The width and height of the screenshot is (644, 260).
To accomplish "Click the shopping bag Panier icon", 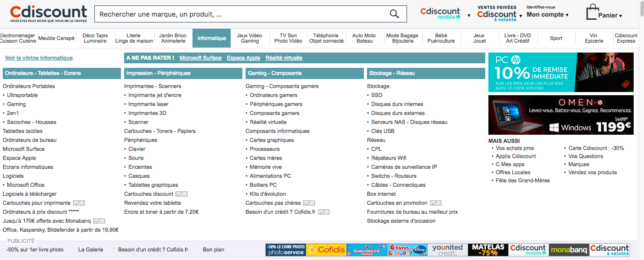I will [592, 13].
